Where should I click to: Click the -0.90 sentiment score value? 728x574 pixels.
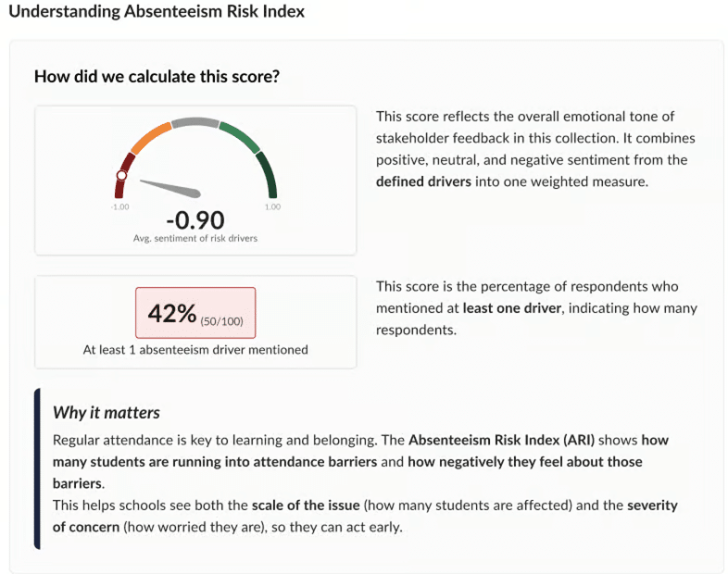click(x=195, y=220)
